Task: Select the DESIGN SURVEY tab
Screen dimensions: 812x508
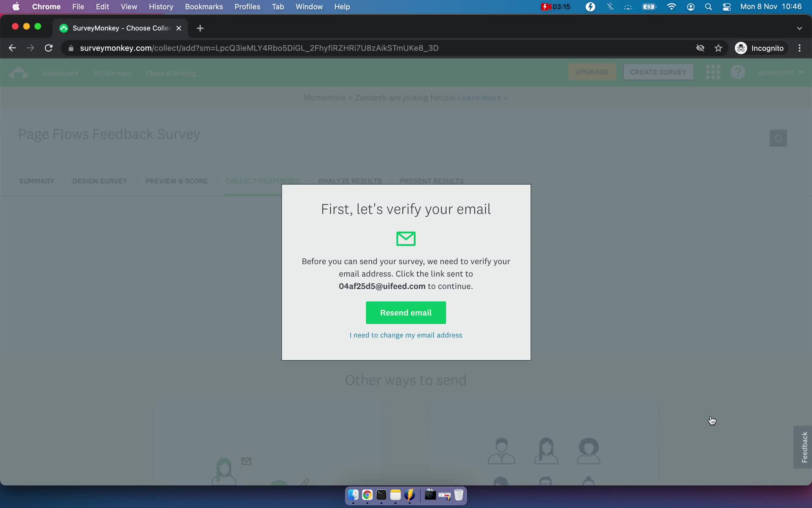Action: (x=99, y=180)
